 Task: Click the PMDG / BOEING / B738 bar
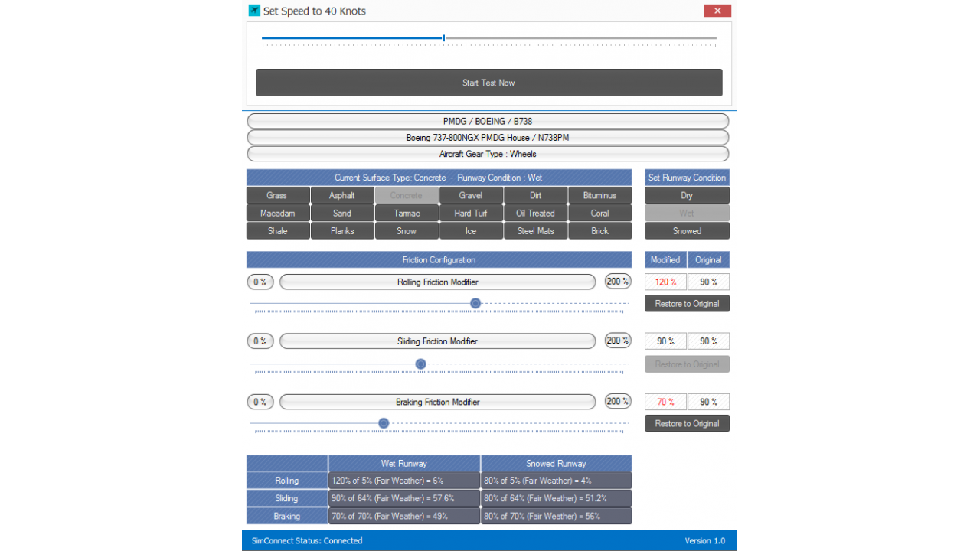coord(488,121)
